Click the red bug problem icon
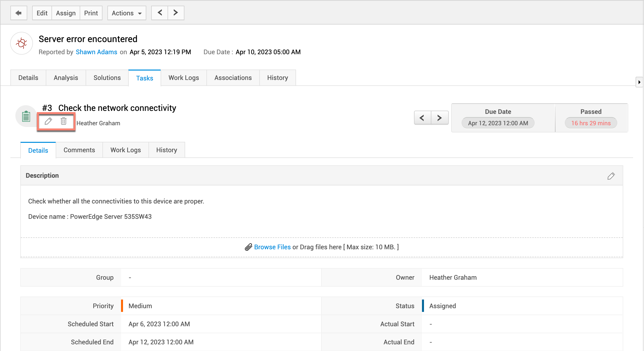This screenshot has height=351, width=644. tap(22, 43)
